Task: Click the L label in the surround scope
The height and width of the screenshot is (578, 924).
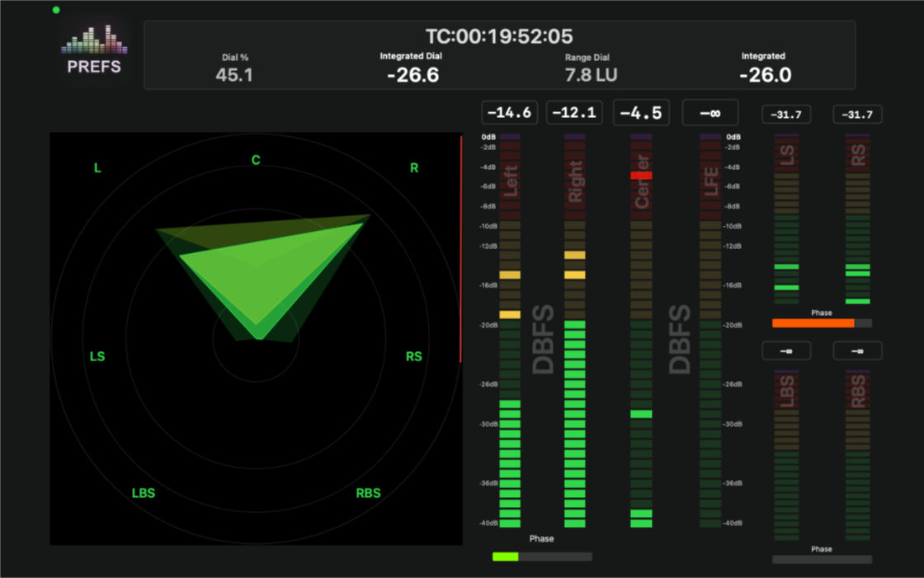Action: 97,167
